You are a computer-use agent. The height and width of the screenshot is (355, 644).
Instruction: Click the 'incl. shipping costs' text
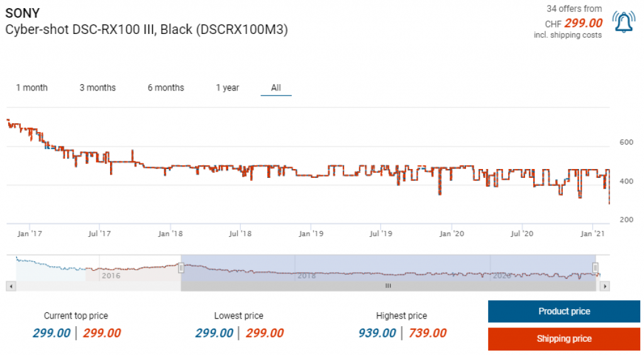click(568, 35)
